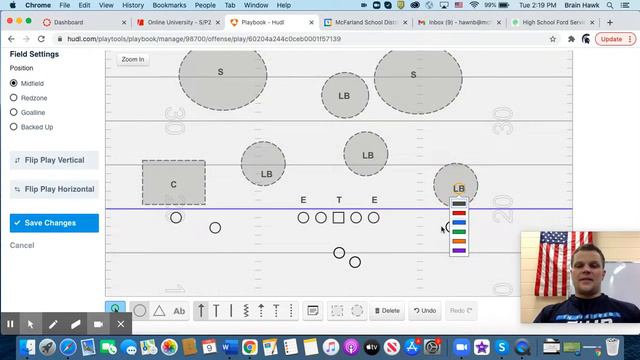
Task: Pick the purple color swatch
Action: [x=459, y=251]
